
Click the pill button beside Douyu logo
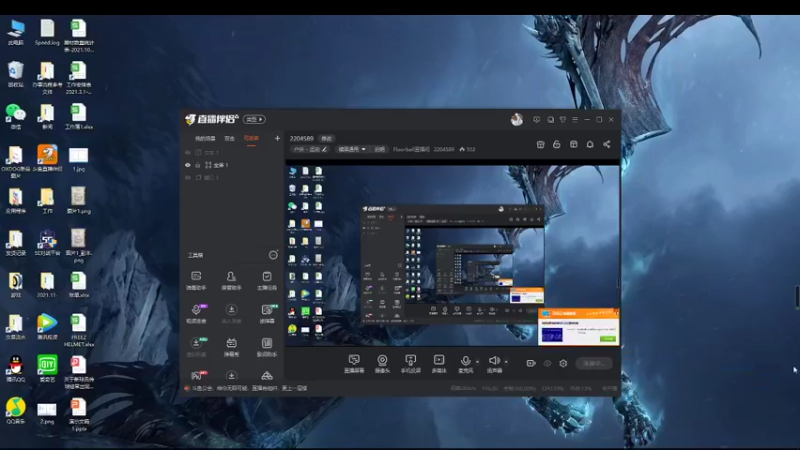[254, 119]
